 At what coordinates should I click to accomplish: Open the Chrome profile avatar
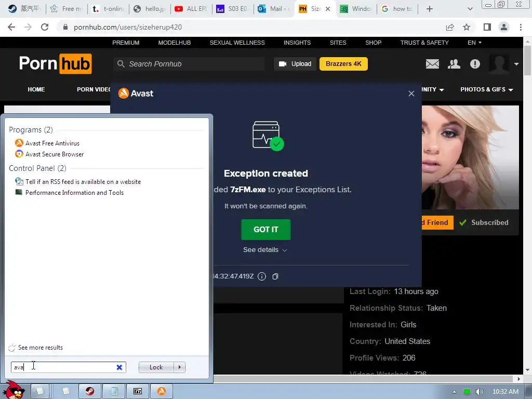(x=504, y=27)
